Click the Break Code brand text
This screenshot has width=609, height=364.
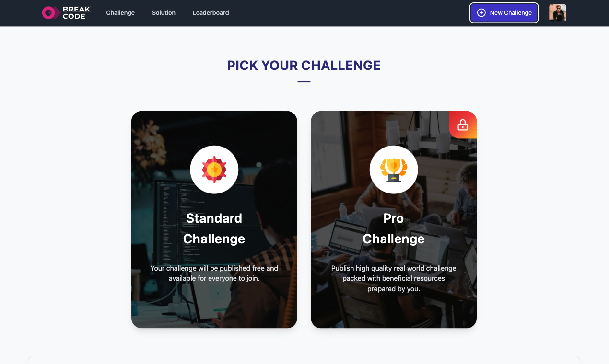pos(76,13)
